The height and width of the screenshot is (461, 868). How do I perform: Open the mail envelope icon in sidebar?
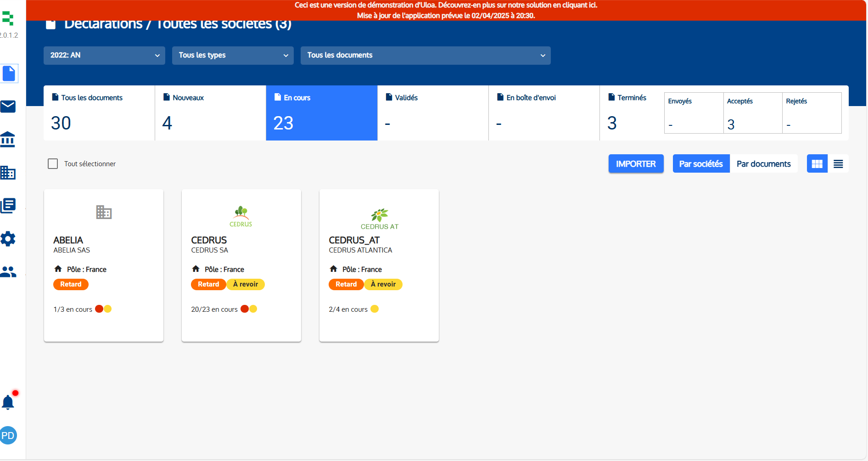[x=8, y=107]
